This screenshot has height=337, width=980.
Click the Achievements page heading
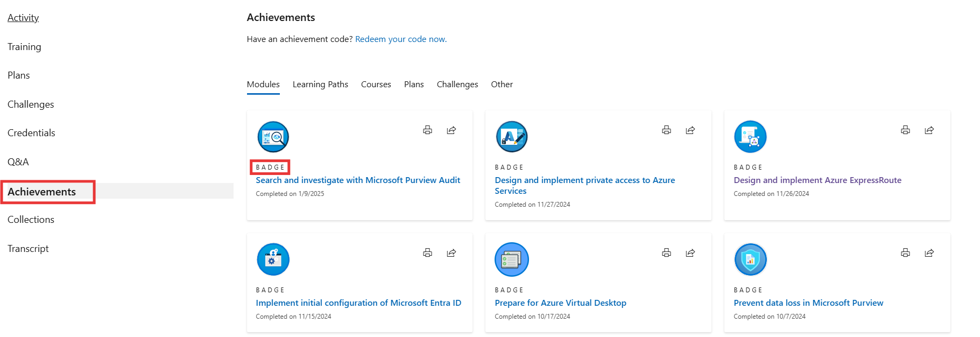coord(281,18)
